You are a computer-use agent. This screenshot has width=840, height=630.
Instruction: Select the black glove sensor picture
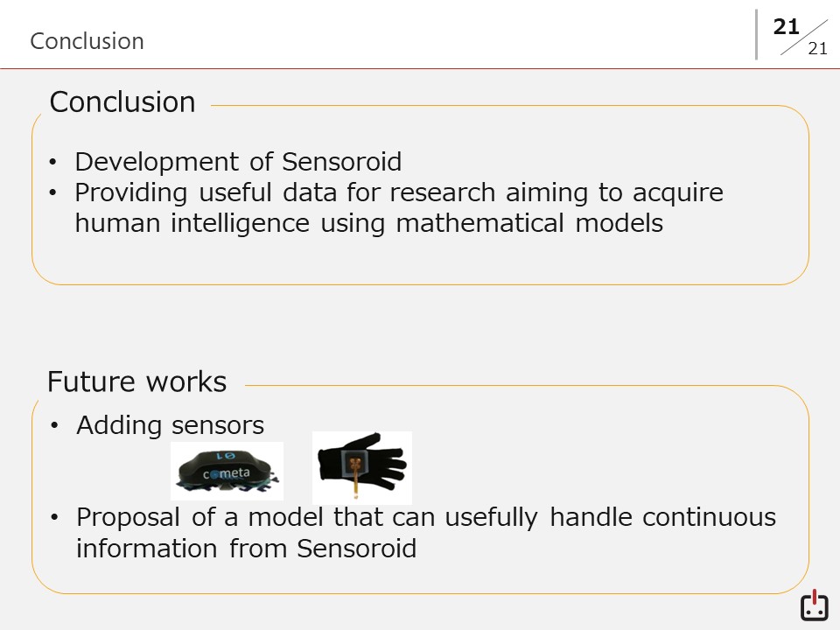tap(361, 466)
